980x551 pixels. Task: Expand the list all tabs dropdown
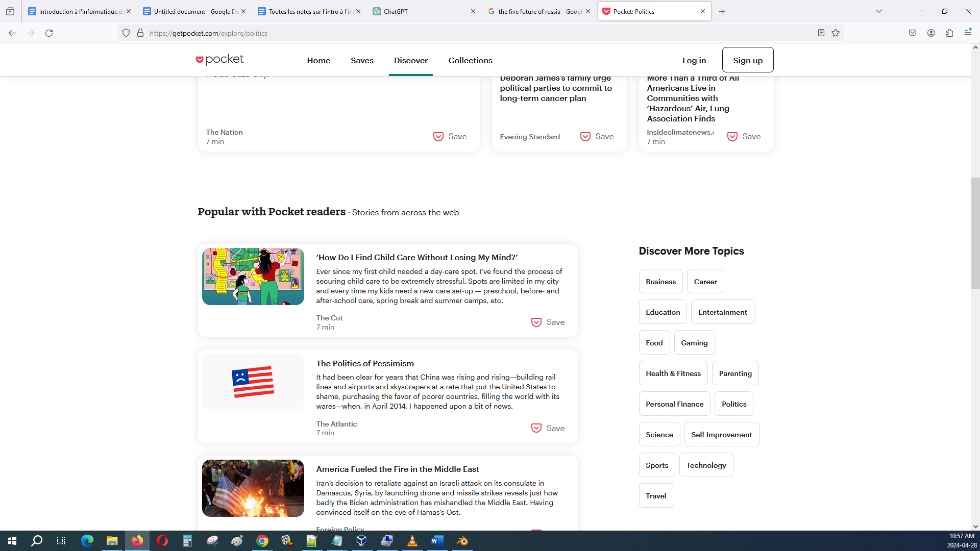pyautogui.click(x=878, y=11)
